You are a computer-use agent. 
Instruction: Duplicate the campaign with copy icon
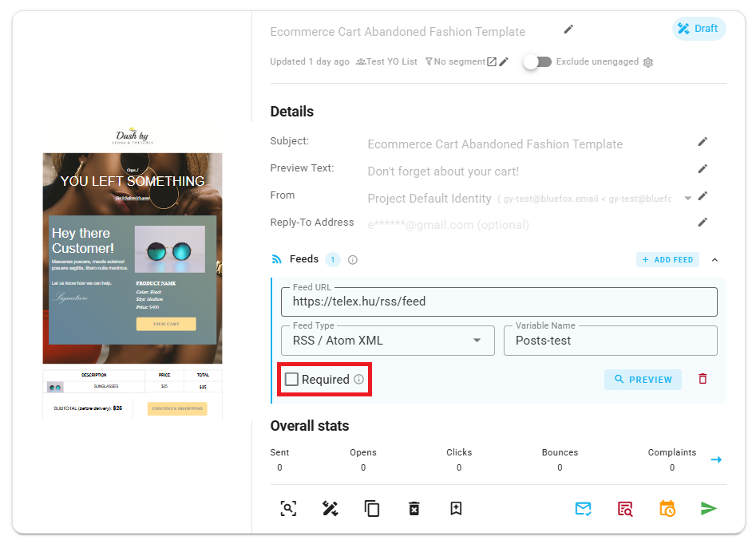pos(372,508)
